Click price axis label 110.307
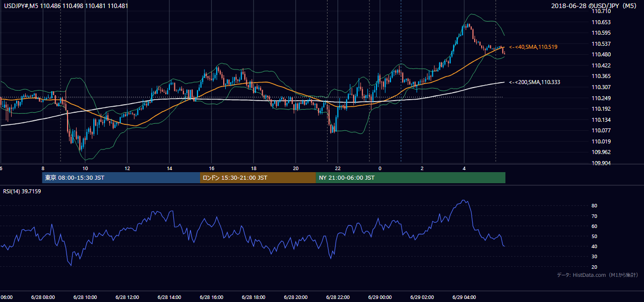The height and width of the screenshot is (302, 644). pyautogui.click(x=602, y=87)
